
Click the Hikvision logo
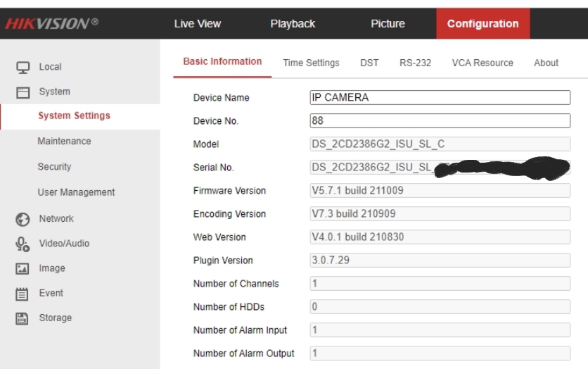coord(50,24)
